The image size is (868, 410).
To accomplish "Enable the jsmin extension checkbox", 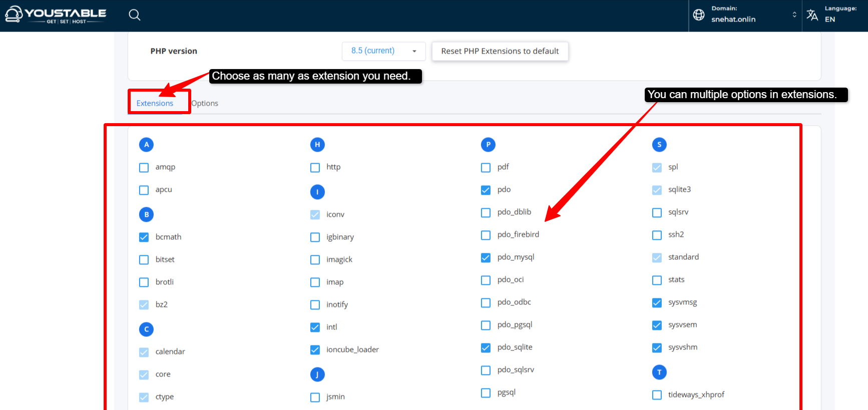I will [x=315, y=397].
